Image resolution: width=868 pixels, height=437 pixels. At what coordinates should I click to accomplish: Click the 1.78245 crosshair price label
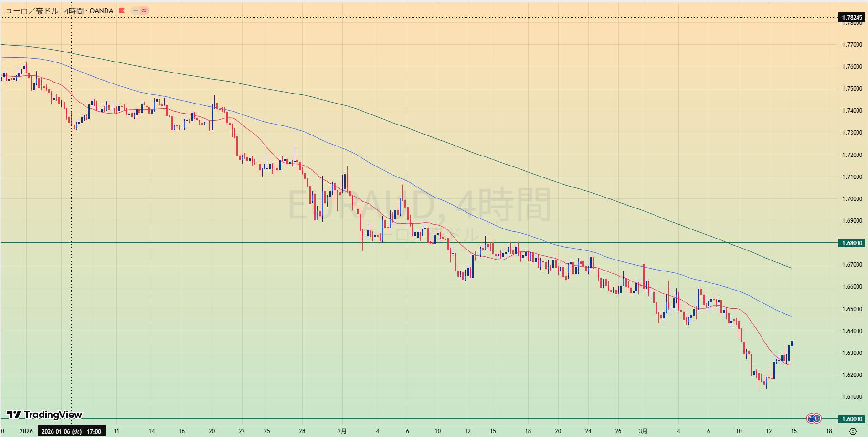click(x=852, y=18)
